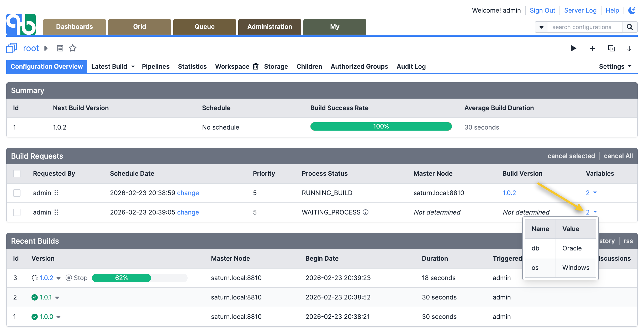Image resolution: width=644 pixels, height=332 pixels.
Task: Click the search magnifier icon
Action: [630, 27]
